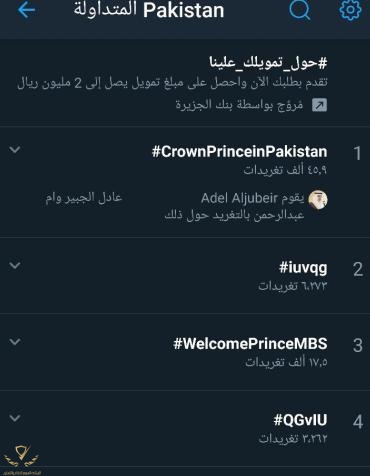Screen dimensions: 370x476
Task: Expand options chevron for #QGvIU trend
Action: [15, 418]
